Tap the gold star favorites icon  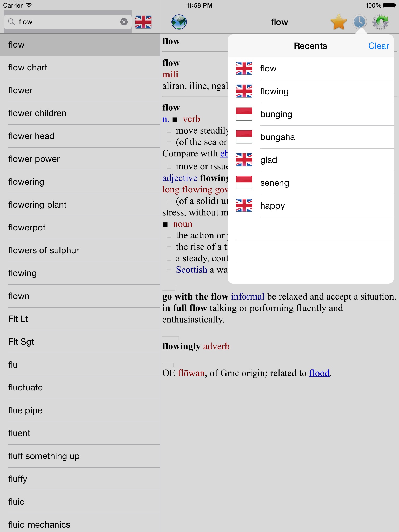click(x=338, y=22)
